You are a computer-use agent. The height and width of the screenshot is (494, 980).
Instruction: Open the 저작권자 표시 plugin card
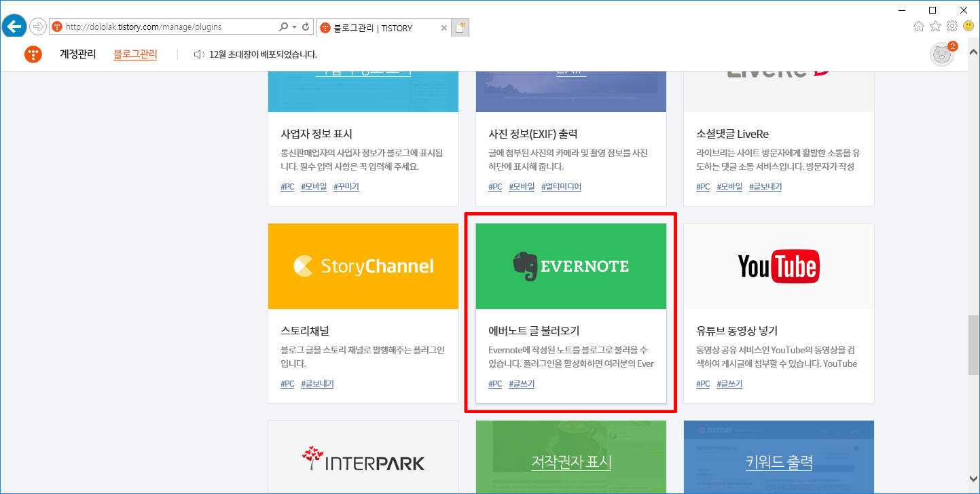click(571, 457)
